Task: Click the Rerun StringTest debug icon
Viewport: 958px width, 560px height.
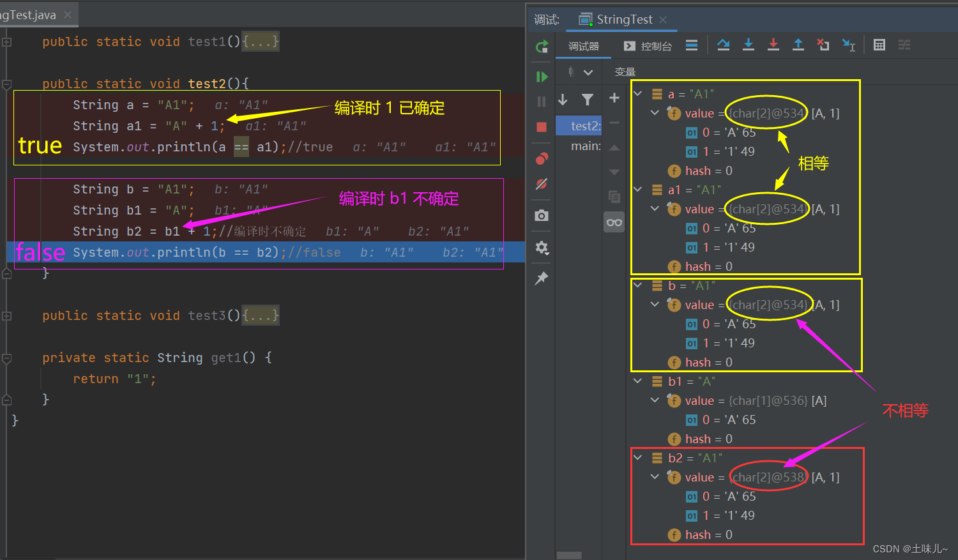Action: (x=542, y=46)
